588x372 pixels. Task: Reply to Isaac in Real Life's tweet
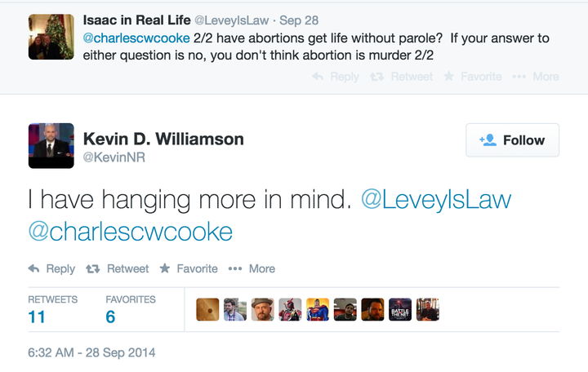tap(336, 77)
